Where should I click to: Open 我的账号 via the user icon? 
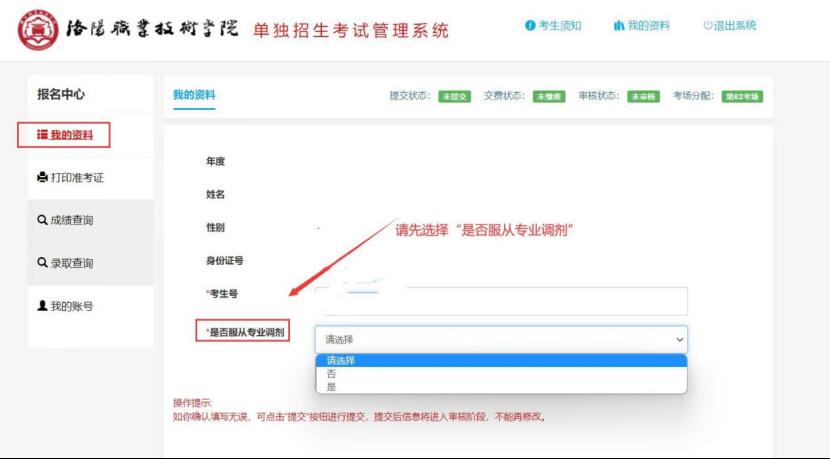(x=42, y=306)
